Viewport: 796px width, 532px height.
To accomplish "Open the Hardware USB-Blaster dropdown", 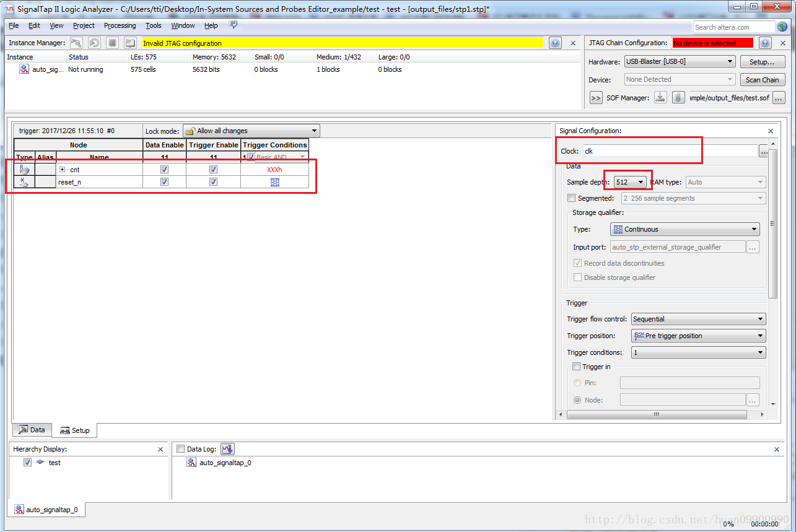I will 680,61.
